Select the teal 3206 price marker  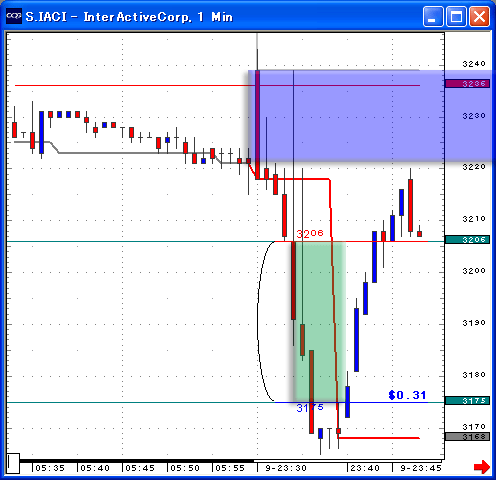coord(467,239)
